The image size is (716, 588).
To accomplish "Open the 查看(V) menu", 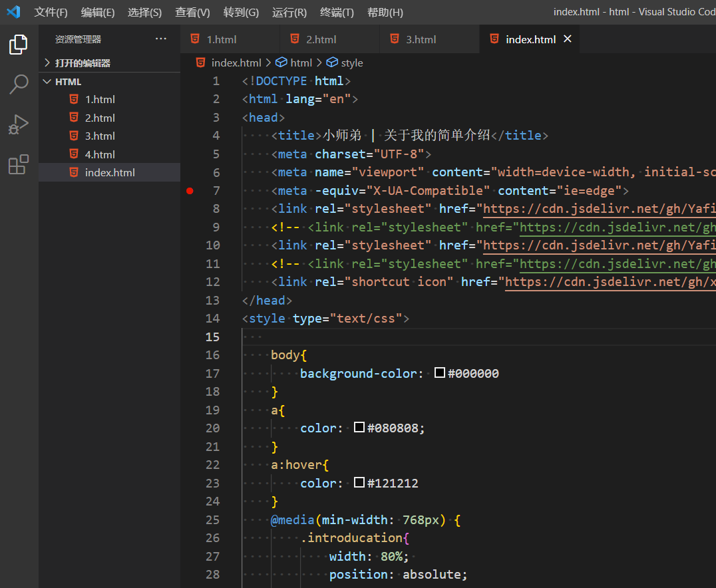I will pyautogui.click(x=192, y=13).
